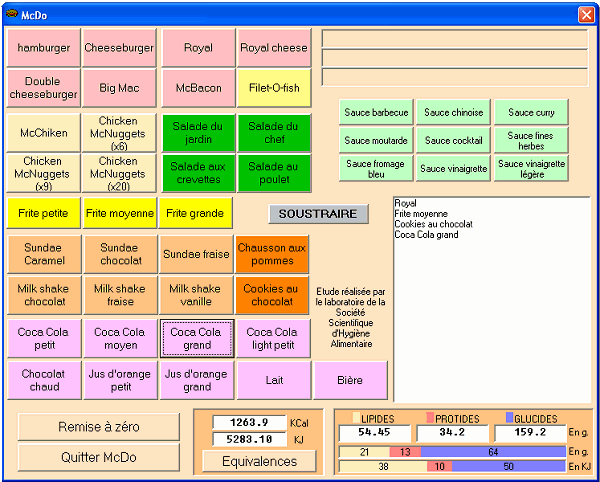Open the Equivalences window
This screenshot has width=600, height=482.
click(259, 461)
